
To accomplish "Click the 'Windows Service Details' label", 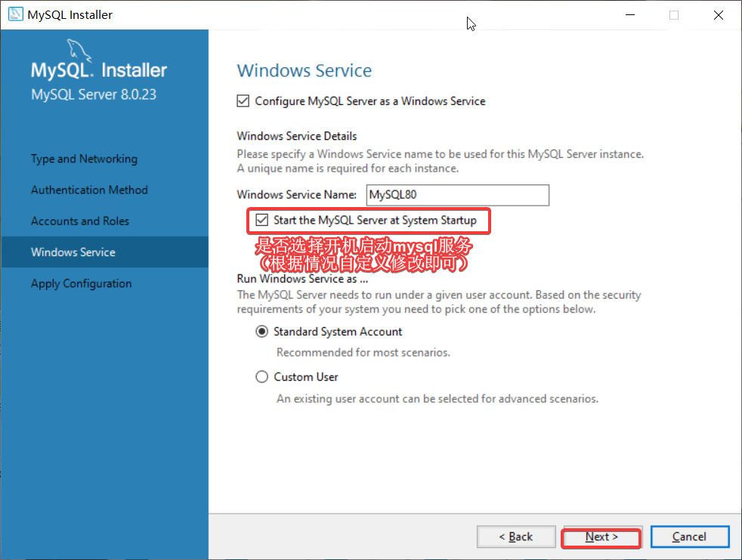I will click(297, 136).
